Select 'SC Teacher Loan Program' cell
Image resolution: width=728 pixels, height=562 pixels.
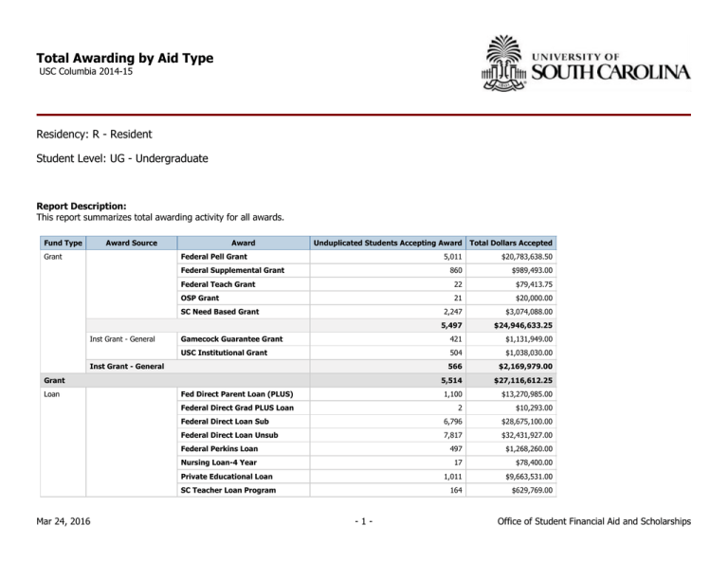coord(244,490)
